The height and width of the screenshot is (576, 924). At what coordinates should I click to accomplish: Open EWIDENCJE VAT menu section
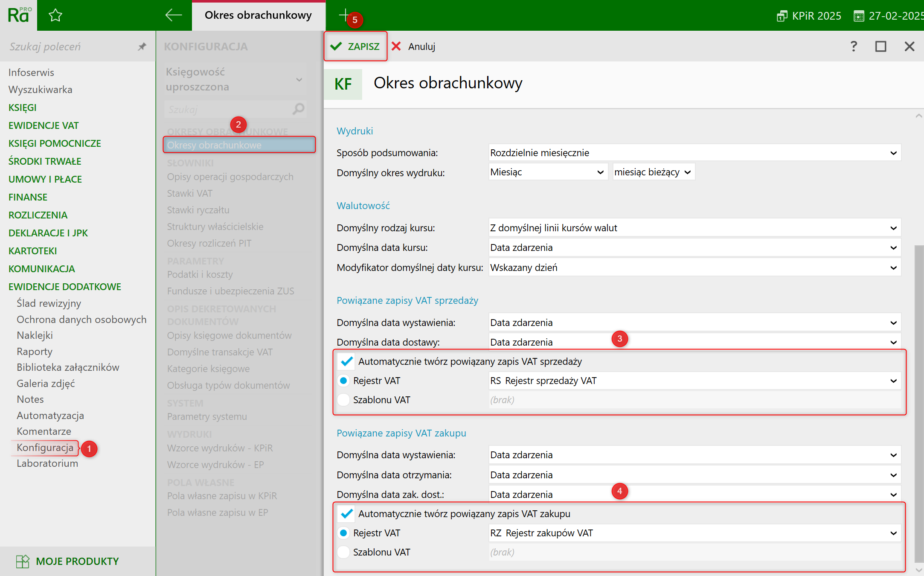click(x=44, y=125)
